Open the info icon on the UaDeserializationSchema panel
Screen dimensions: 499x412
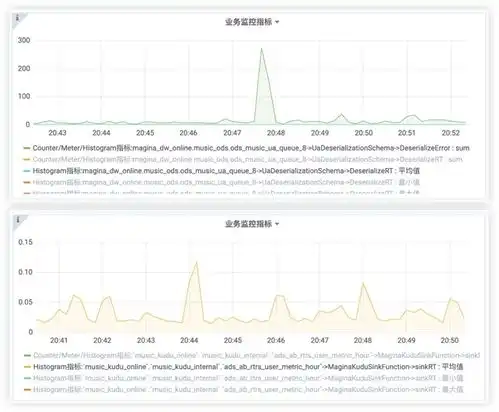point(18,17)
